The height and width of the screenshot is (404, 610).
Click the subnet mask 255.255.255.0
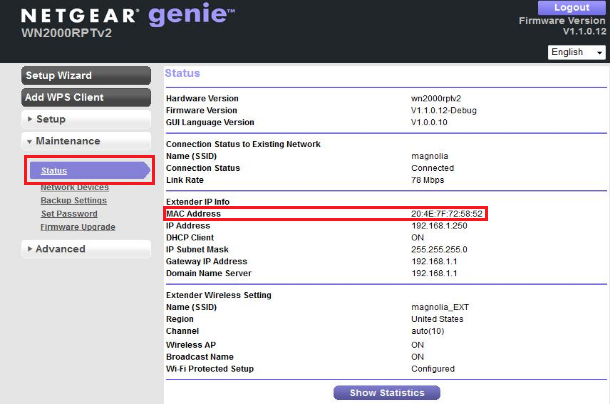439,249
